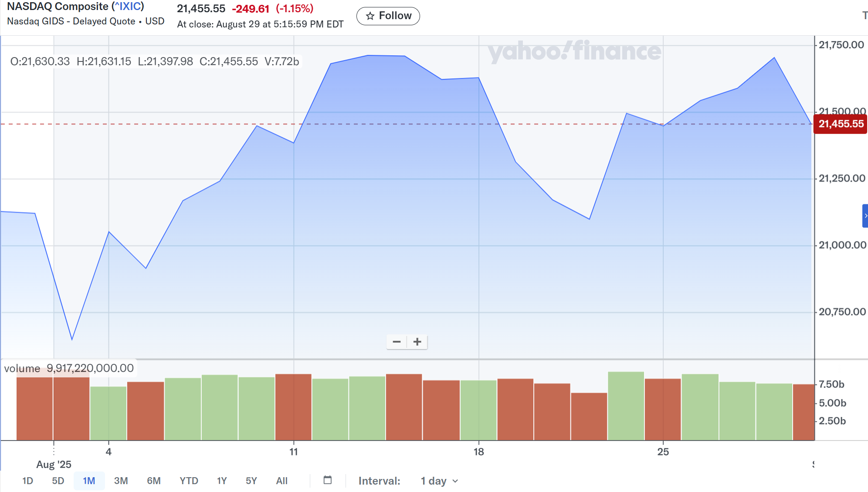Viewport: 868px width, 492px height.
Task: Select the 5D time range
Action: (x=58, y=481)
